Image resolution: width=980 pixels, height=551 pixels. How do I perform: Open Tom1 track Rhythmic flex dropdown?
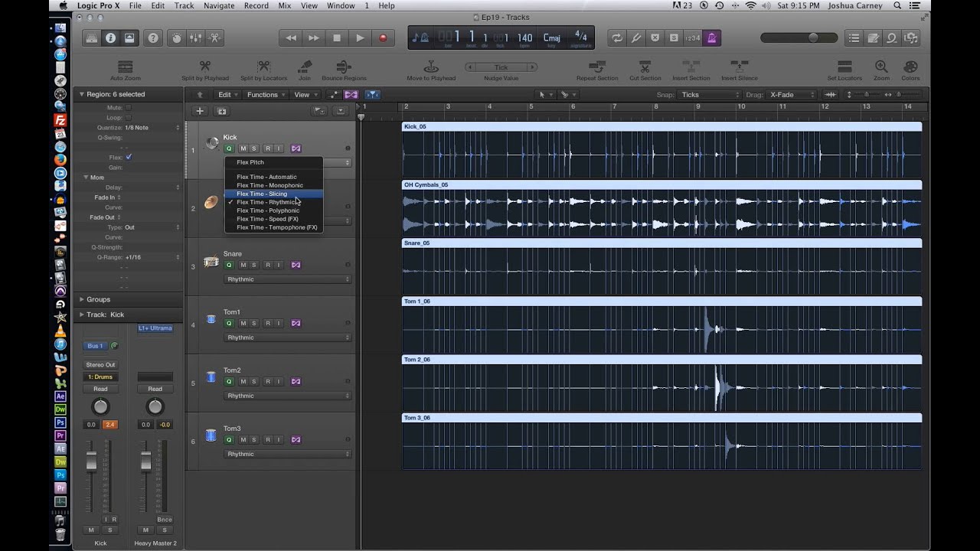point(287,337)
